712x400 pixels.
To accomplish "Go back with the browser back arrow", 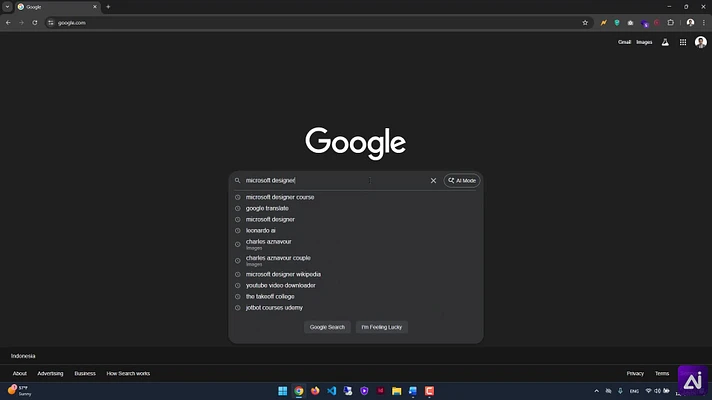I will click(8, 23).
